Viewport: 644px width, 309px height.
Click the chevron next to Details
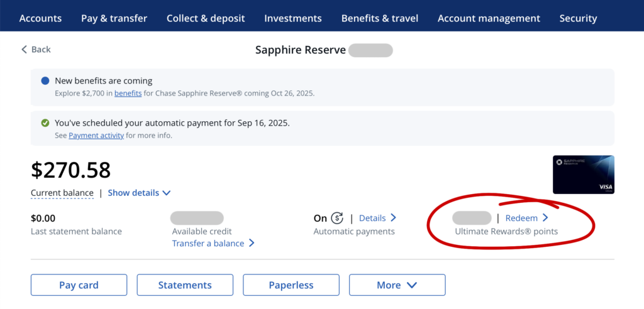393,218
